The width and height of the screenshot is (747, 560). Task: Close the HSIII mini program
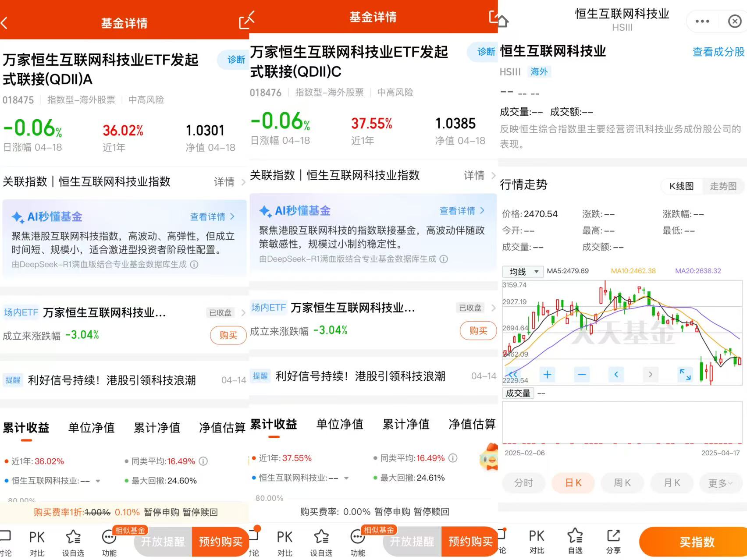click(x=735, y=21)
